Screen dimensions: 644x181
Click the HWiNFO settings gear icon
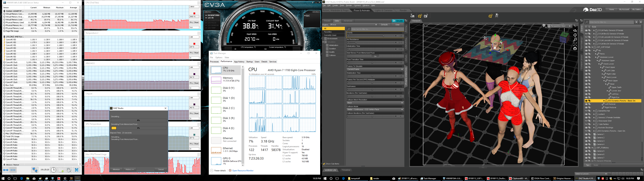coord(69,170)
